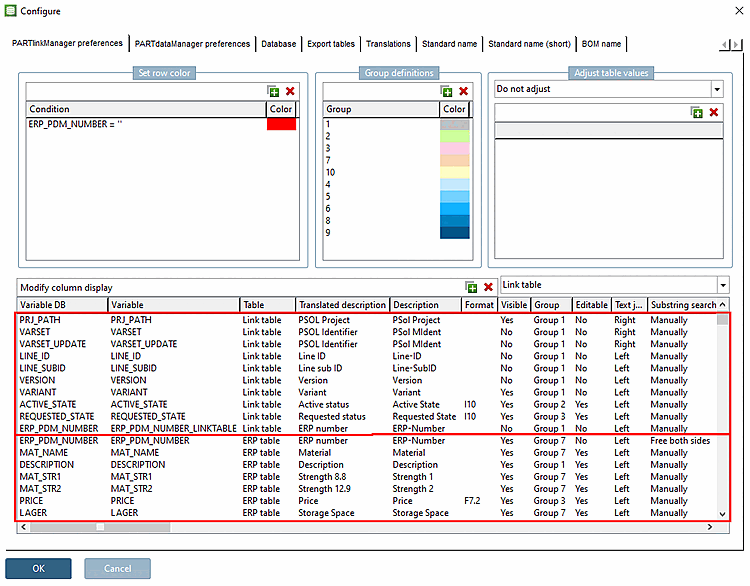Click red color swatch for ERP_PDM_NUMBER condition

pos(281,124)
